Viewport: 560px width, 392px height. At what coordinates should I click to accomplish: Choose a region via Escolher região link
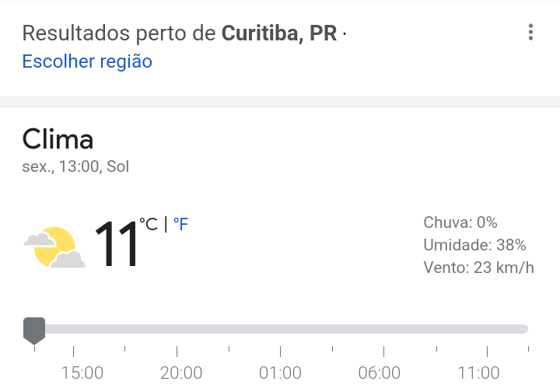click(87, 61)
